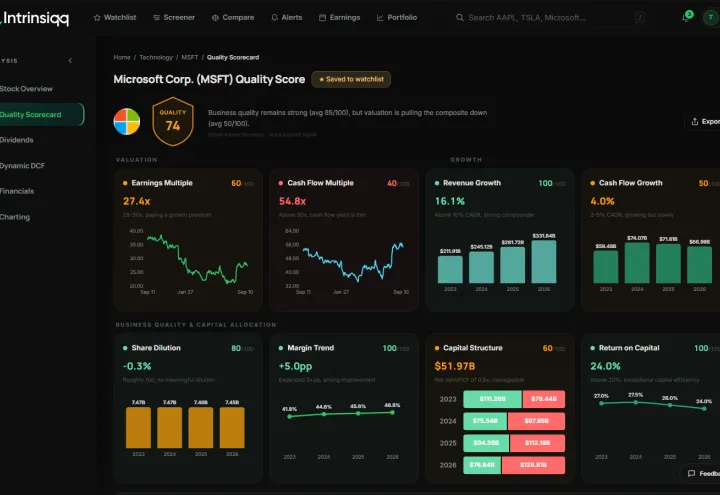Click the $51.97B capital structure value
Image resolution: width=720 pixels, height=495 pixels.
tap(455, 366)
